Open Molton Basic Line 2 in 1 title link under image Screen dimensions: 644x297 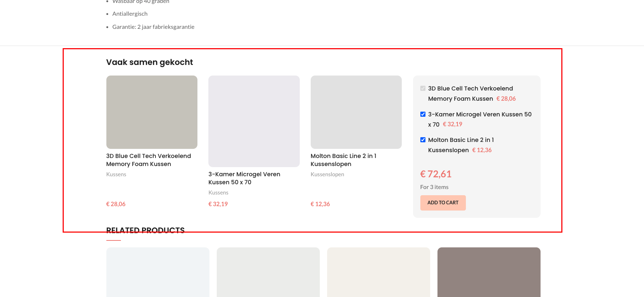343,160
